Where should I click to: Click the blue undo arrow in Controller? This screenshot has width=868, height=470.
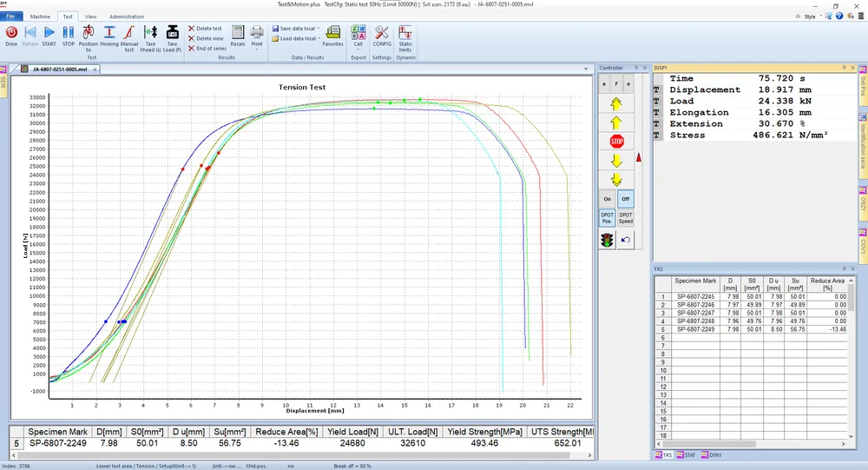click(x=626, y=240)
